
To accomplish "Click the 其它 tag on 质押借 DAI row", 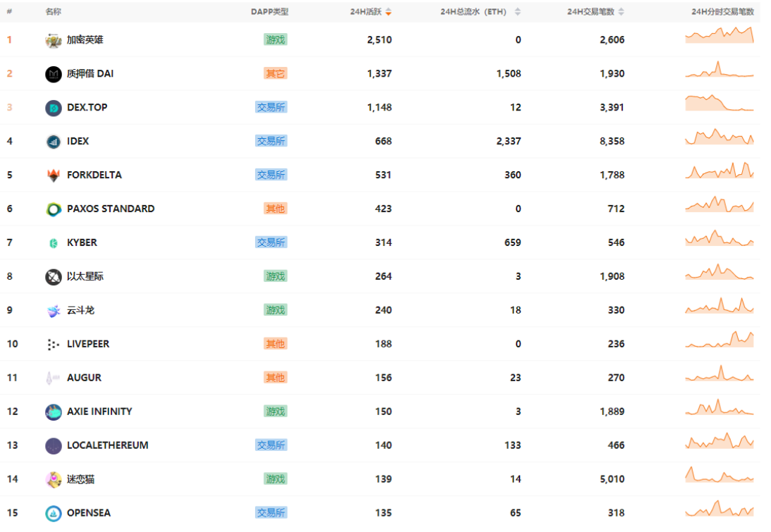I will [x=276, y=74].
